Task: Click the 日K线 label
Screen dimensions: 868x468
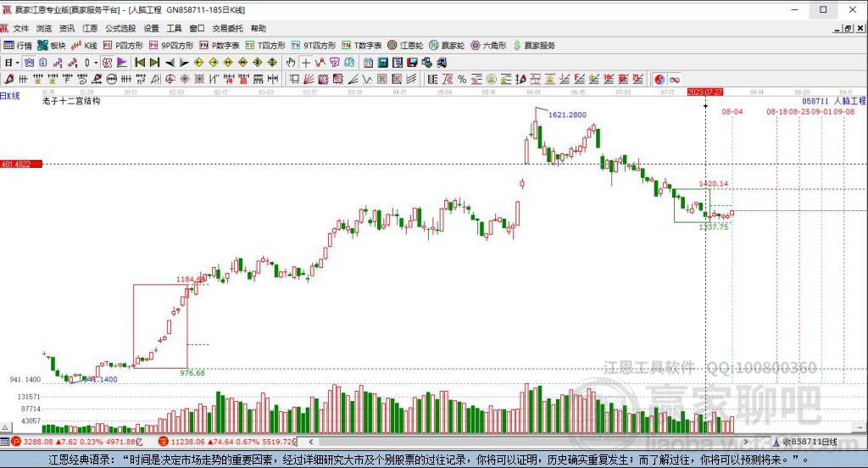Action: coord(10,96)
